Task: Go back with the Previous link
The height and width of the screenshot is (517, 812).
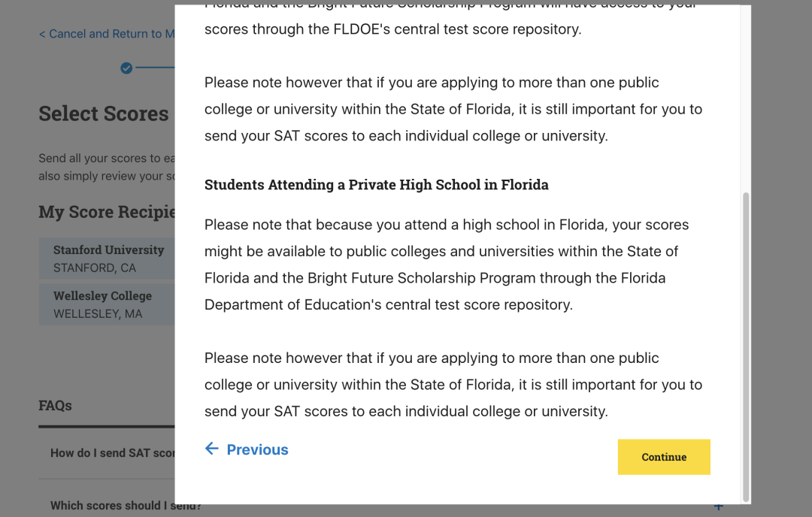Action: coord(257,449)
